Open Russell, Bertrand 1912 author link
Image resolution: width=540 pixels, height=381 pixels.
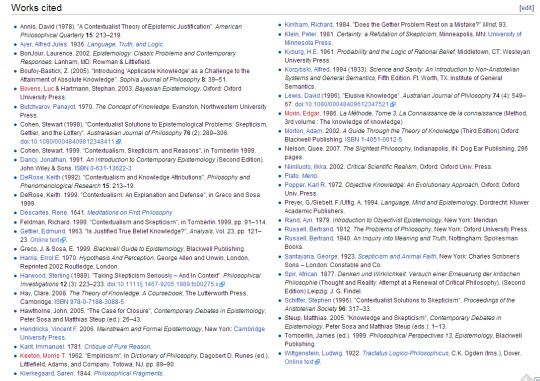tap(309, 229)
